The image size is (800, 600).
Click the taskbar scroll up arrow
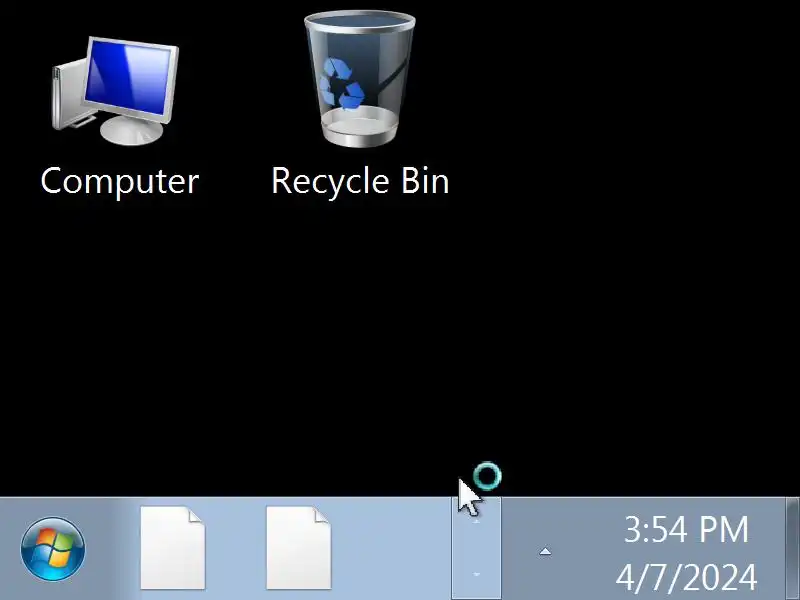tap(476, 522)
